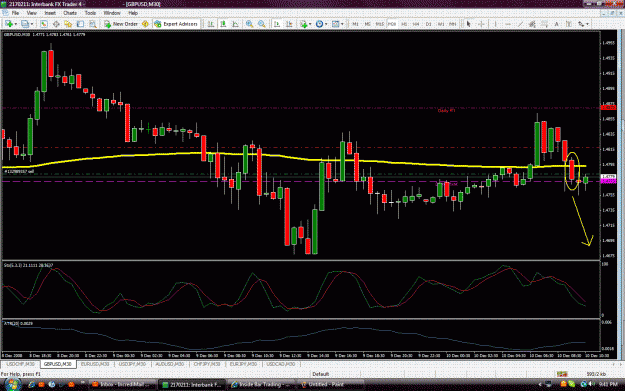
Task: Open Untitled - Paint in the taskbar
Action: point(330,385)
